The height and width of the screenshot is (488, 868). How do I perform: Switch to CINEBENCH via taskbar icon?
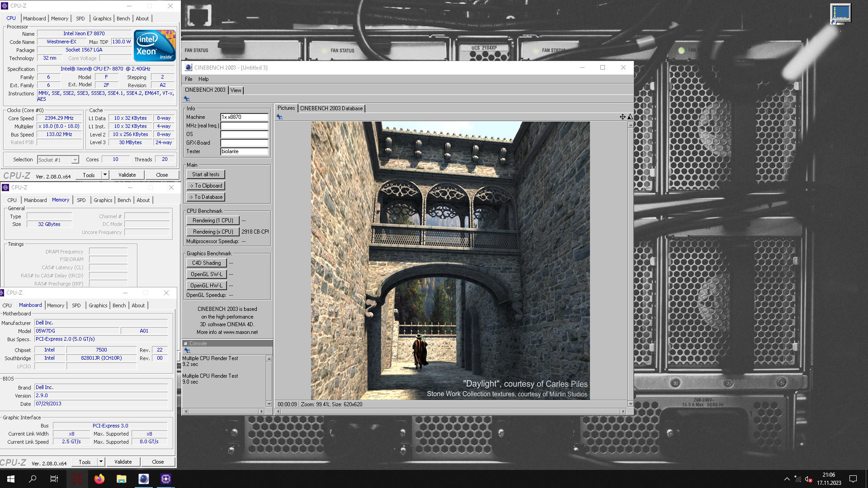click(x=143, y=479)
